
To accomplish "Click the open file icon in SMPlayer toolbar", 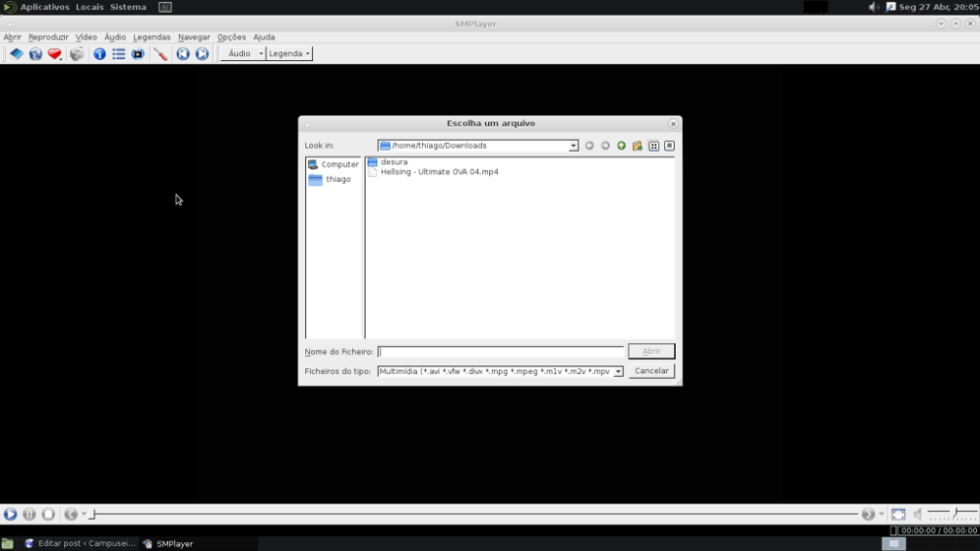I will click(x=16, y=54).
